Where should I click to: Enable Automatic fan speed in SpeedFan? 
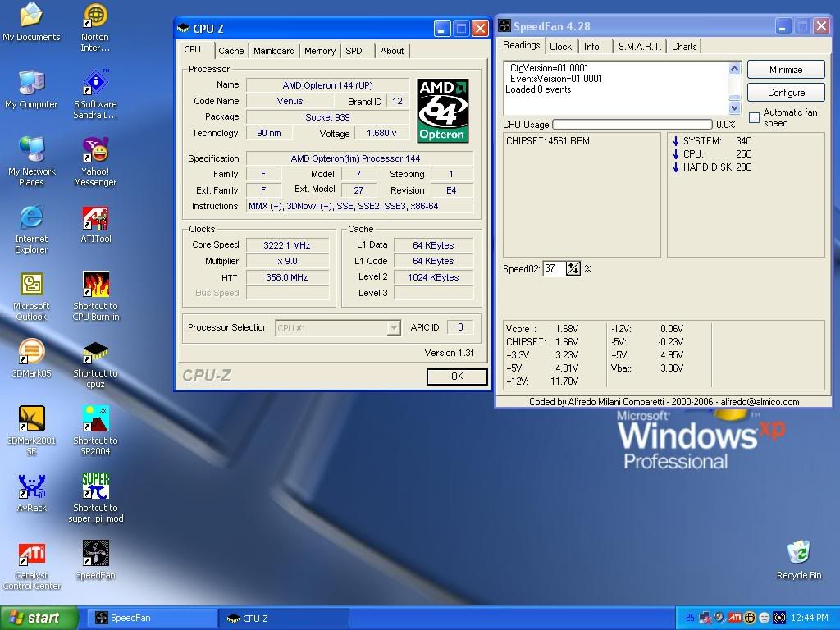[x=754, y=117]
